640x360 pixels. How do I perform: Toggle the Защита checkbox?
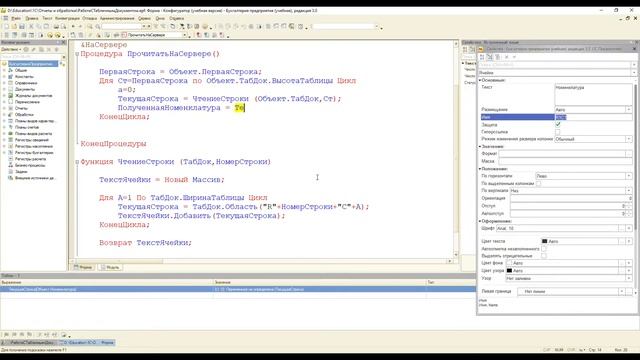558,124
